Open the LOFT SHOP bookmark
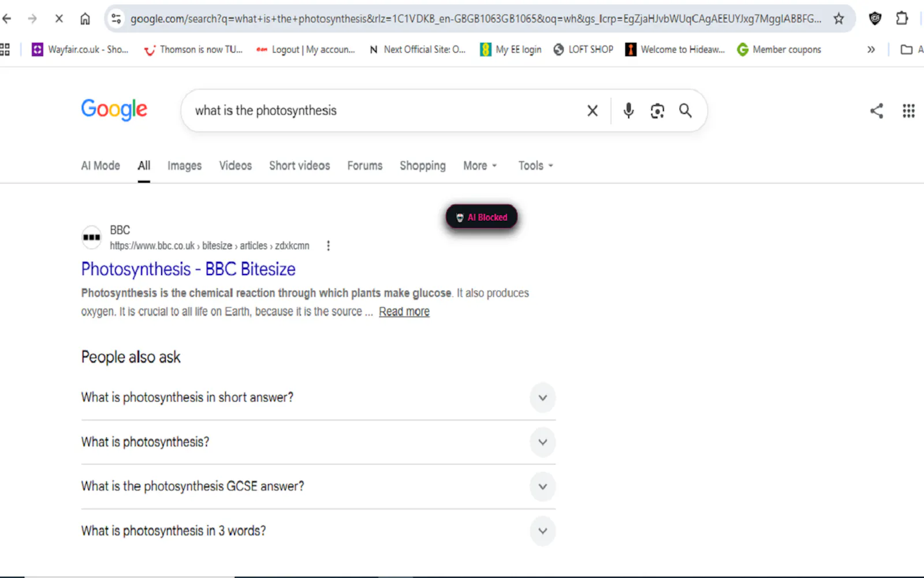 pyautogui.click(x=583, y=50)
